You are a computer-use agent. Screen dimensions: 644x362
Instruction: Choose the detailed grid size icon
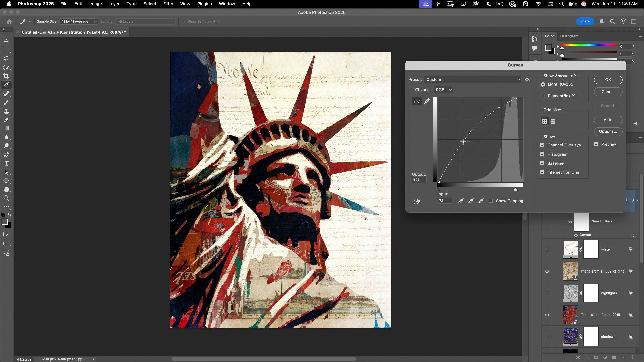tap(553, 122)
